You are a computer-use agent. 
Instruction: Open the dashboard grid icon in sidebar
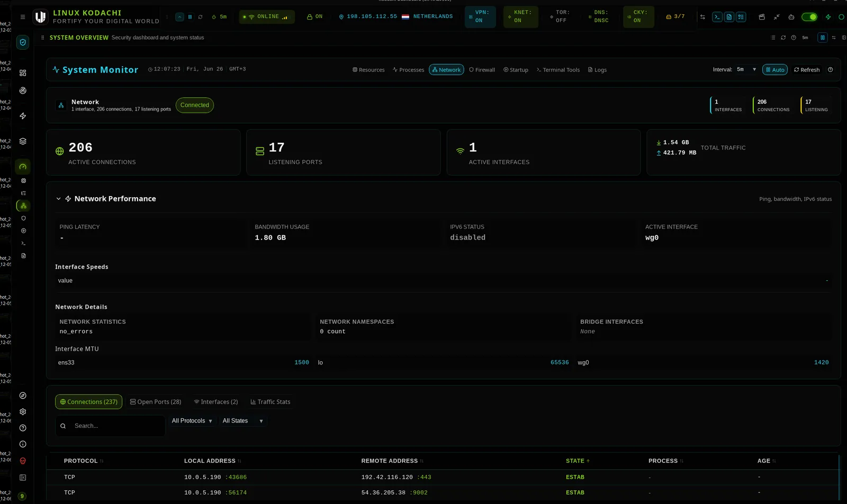pyautogui.click(x=23, y=73)
